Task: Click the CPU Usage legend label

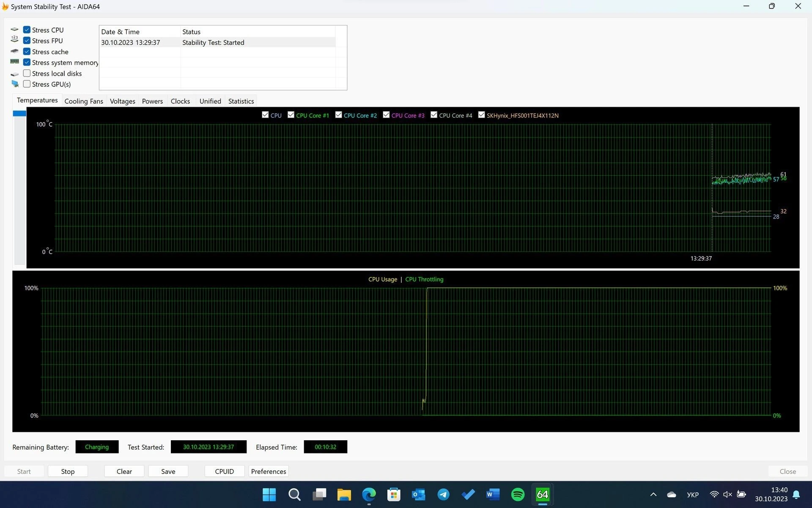Action: (383, 279)
